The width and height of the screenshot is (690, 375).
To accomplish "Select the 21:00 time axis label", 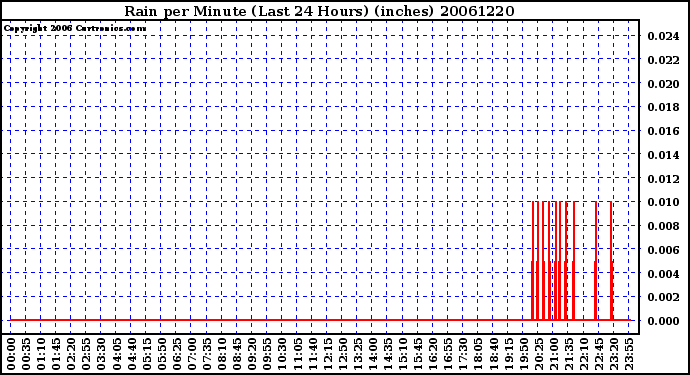I will click(x=553, y=354).
